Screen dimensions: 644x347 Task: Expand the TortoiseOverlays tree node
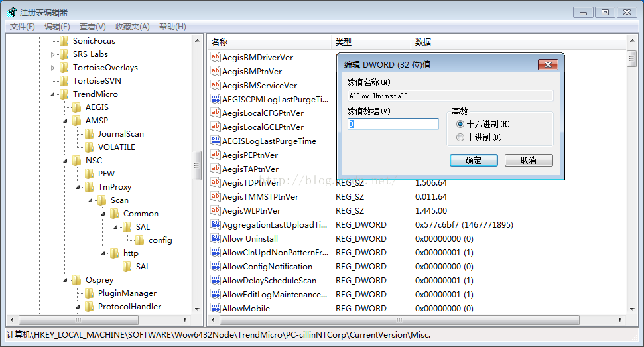[52, 68]
